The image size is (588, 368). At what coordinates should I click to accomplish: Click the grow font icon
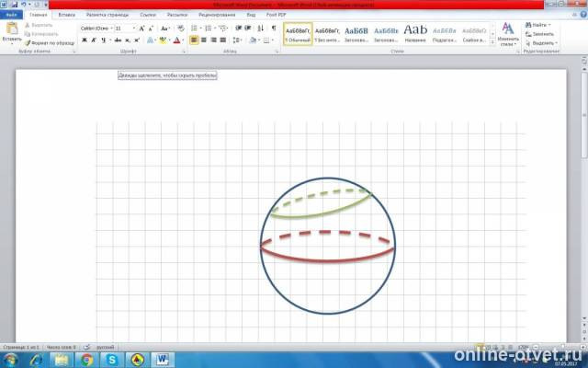(141, 29)
